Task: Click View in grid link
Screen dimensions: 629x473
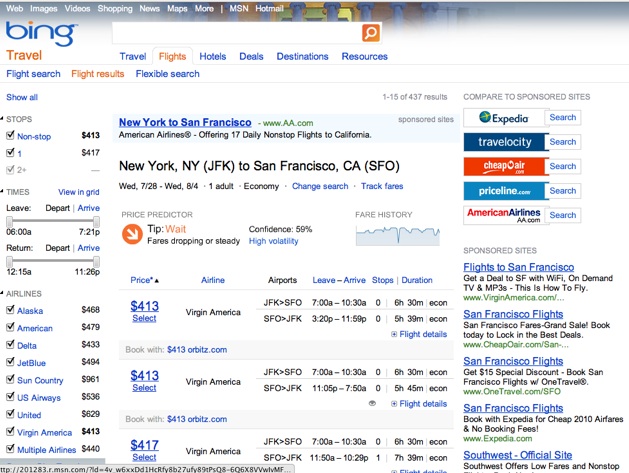Action: pos(79,192)
